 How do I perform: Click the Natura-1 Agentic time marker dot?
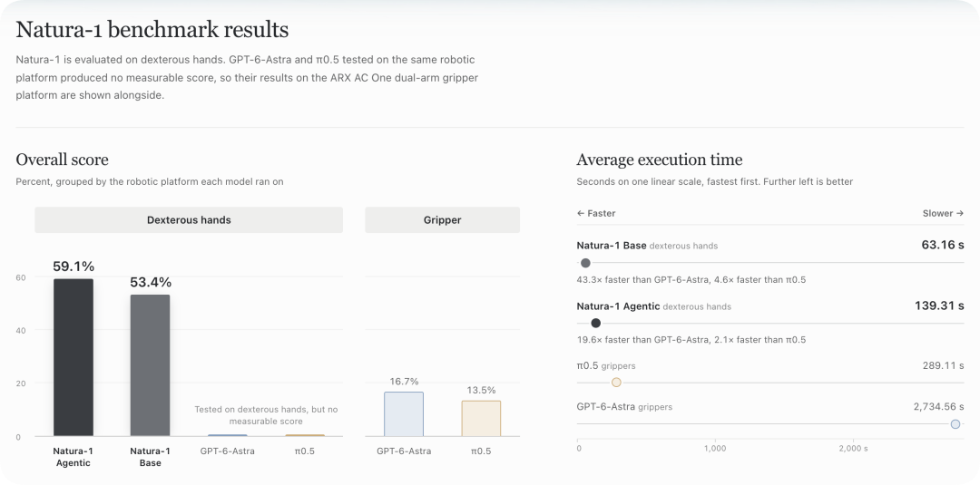[595, 323]
